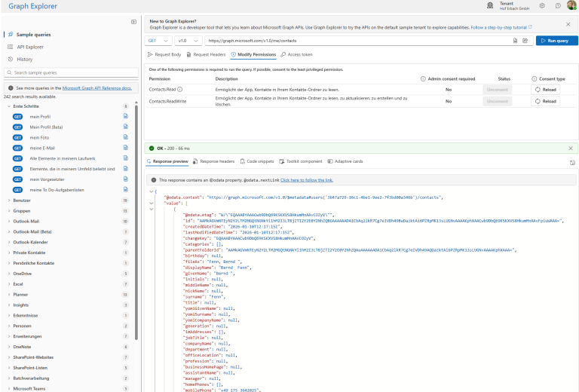
Task: Dismiss the OK 200 status message
Action: click(571, 149)
